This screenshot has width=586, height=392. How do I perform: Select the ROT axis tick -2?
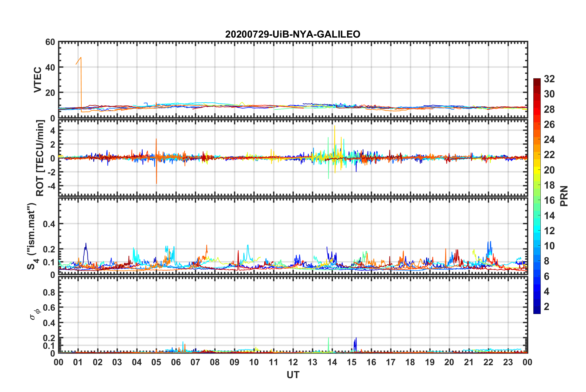(x=52, y=172)
